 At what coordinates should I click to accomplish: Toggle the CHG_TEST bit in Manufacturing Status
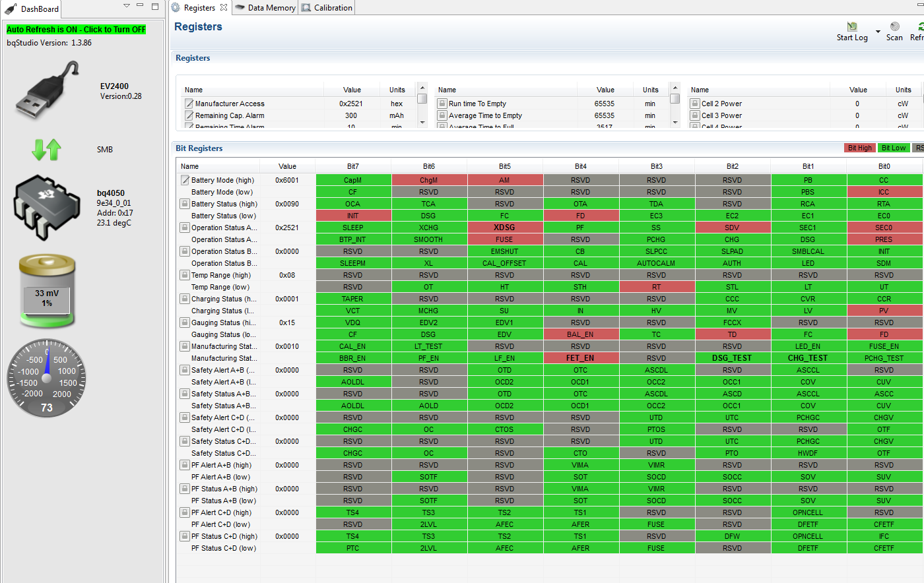pyautogui.click(x=808, y=358)
